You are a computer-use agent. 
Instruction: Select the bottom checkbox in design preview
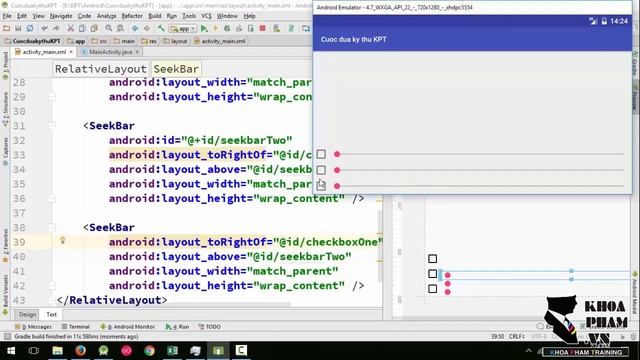pyautogui.click(x=433, y=289)
